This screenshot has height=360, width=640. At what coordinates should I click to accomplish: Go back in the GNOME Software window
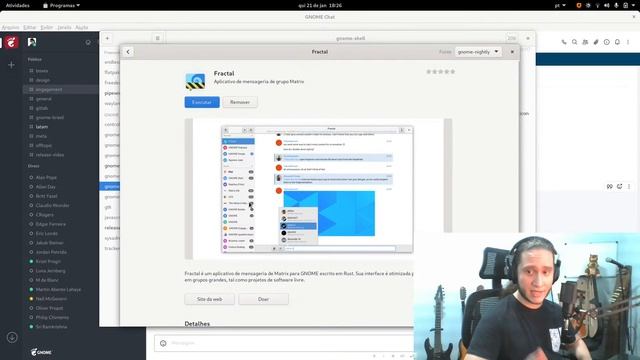(128, 52)
